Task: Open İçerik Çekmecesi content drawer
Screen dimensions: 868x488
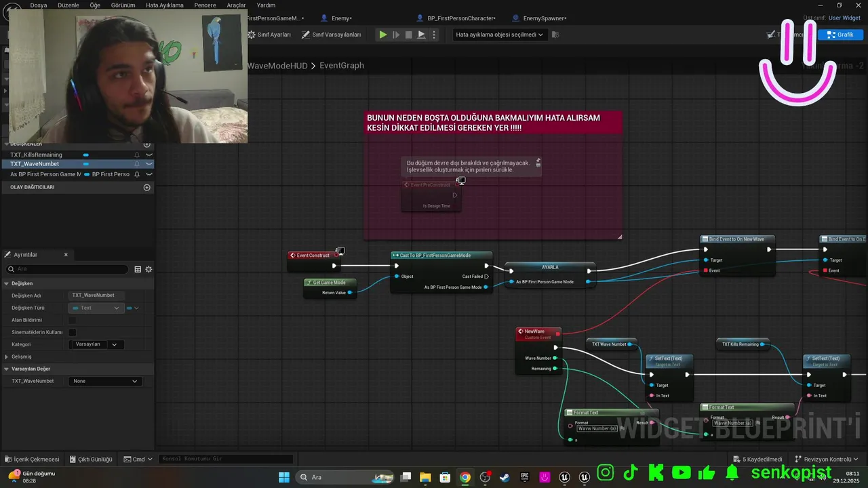Action: click(32, 459)
